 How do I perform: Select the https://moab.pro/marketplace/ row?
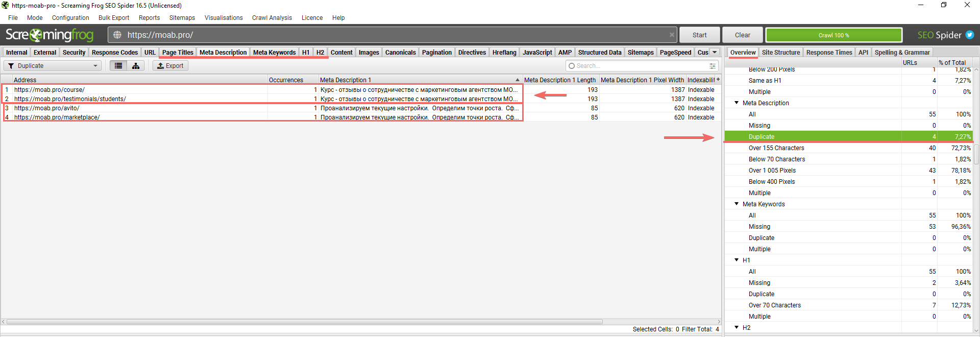pos(361,117)
